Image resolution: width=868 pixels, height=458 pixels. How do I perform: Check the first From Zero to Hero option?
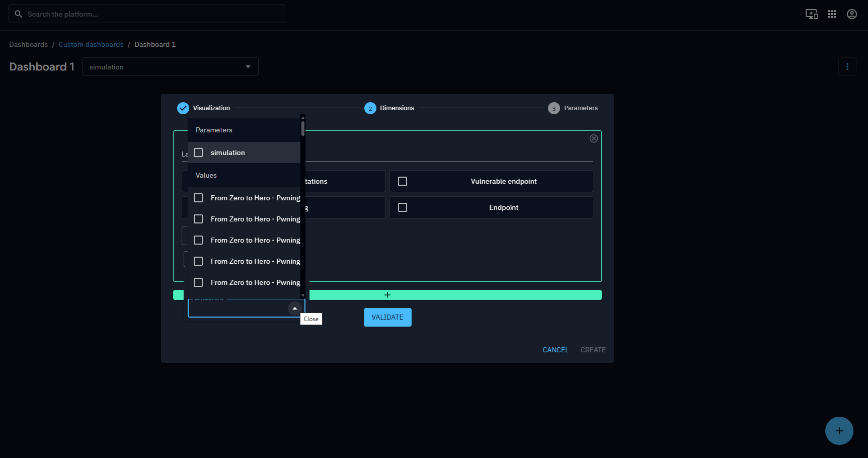[x=199, y=198]
